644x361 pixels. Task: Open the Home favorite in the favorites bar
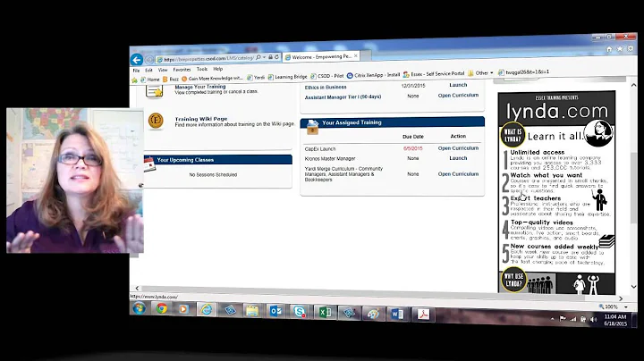point(150,80)
